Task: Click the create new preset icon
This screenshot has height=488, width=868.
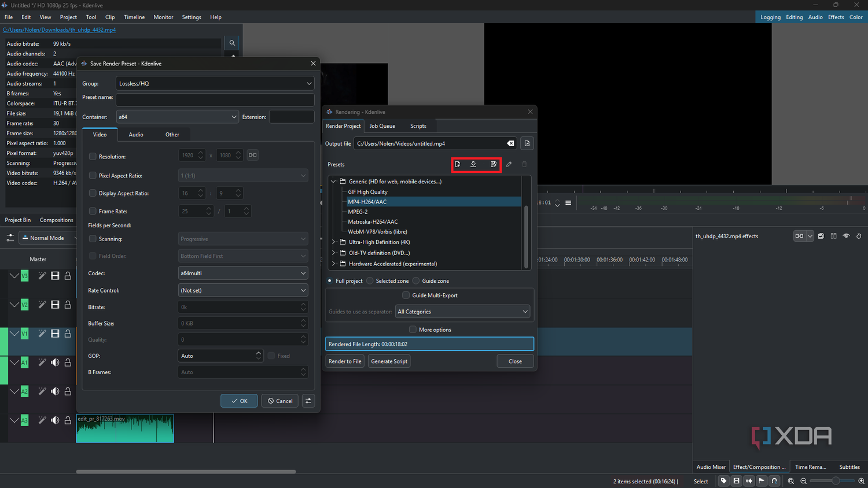Action: [x=457, y=164]
